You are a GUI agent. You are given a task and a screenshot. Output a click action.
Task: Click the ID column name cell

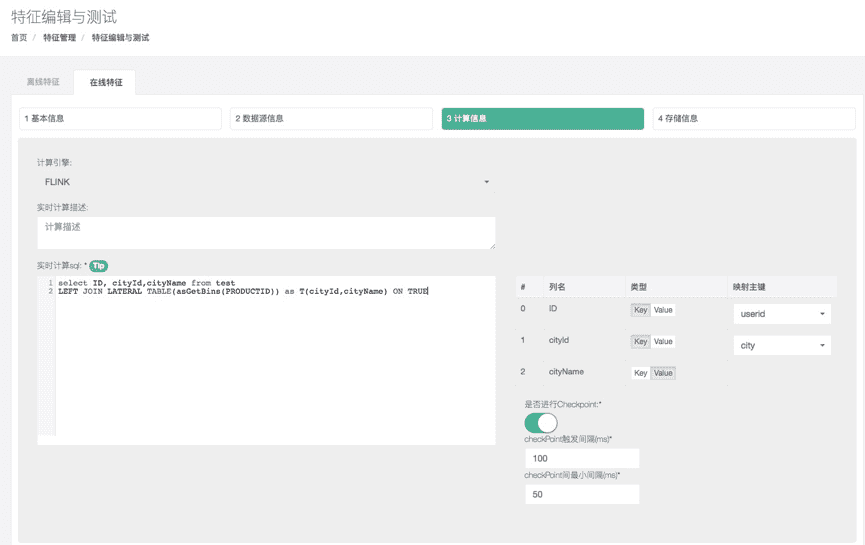point(553,308)
